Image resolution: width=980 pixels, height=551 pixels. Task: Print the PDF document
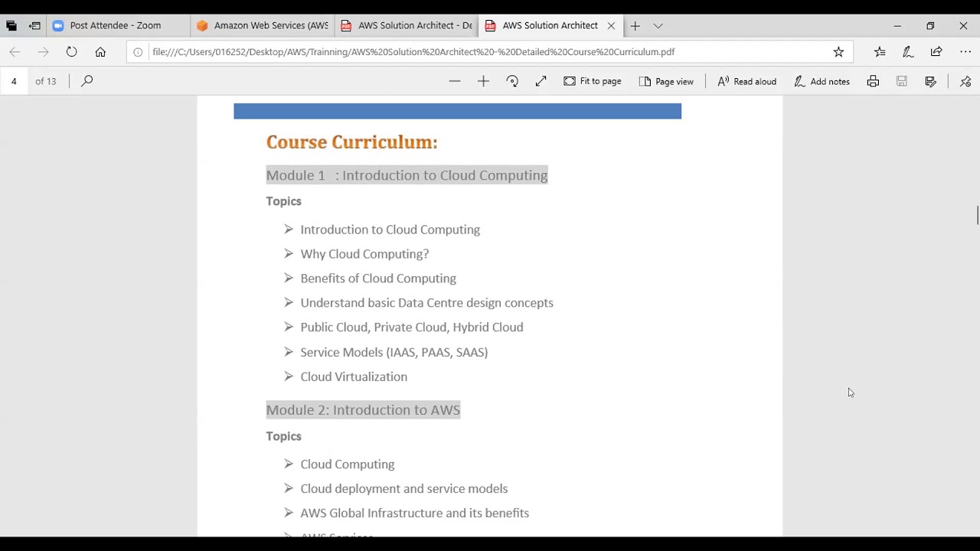(x=873, y=81)
